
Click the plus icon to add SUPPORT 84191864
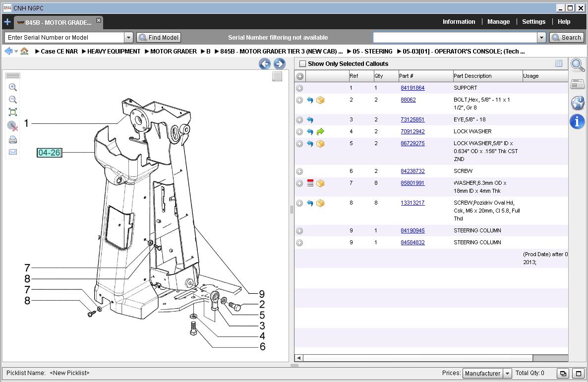(299, 88)
